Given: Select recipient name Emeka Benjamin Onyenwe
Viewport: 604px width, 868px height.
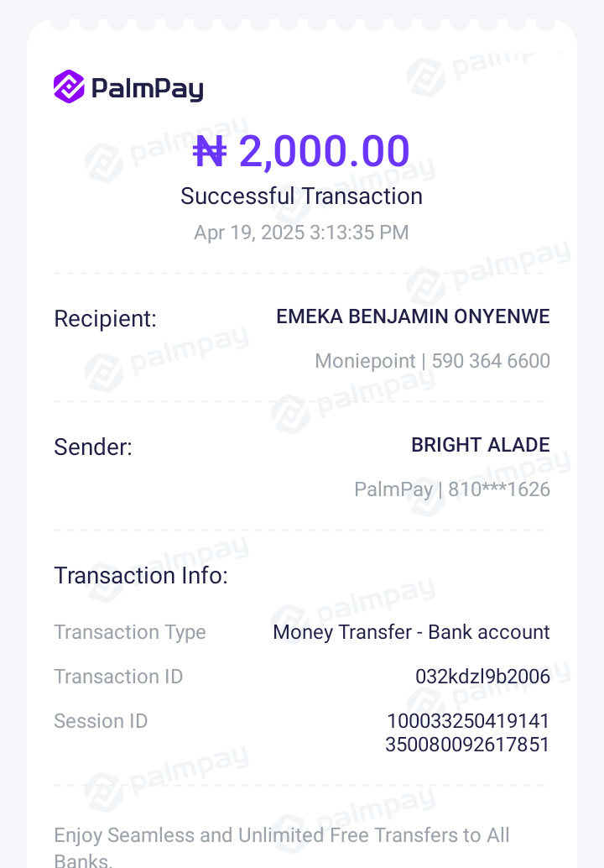Looking at the screenshot, I should coord(413,316).
